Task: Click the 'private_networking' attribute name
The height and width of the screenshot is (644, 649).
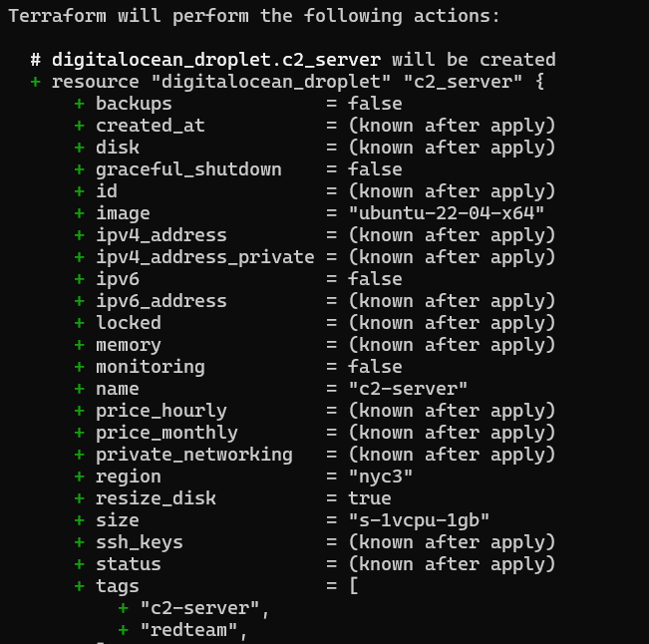Action: (x=193, y=455)
